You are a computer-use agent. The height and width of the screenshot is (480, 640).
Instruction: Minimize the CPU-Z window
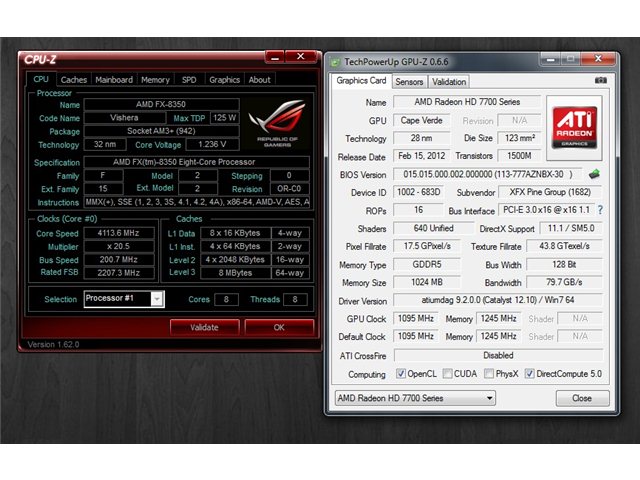[275, 57]
